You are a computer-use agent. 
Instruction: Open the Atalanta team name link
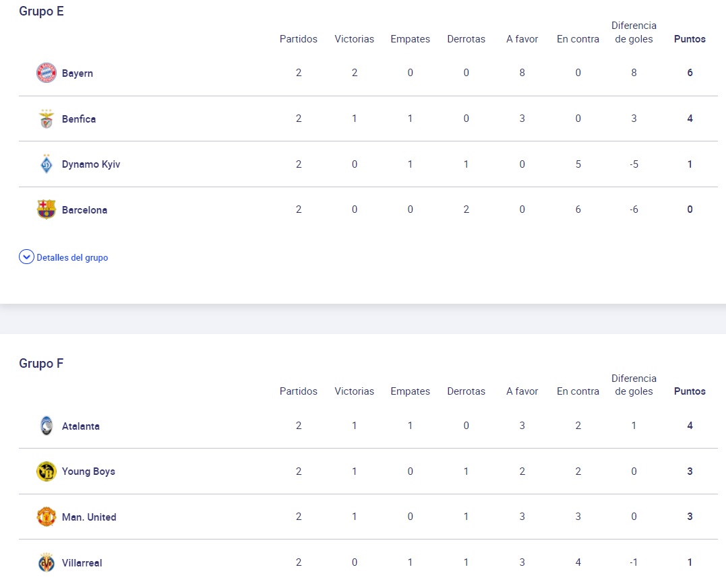click(81, 426)
